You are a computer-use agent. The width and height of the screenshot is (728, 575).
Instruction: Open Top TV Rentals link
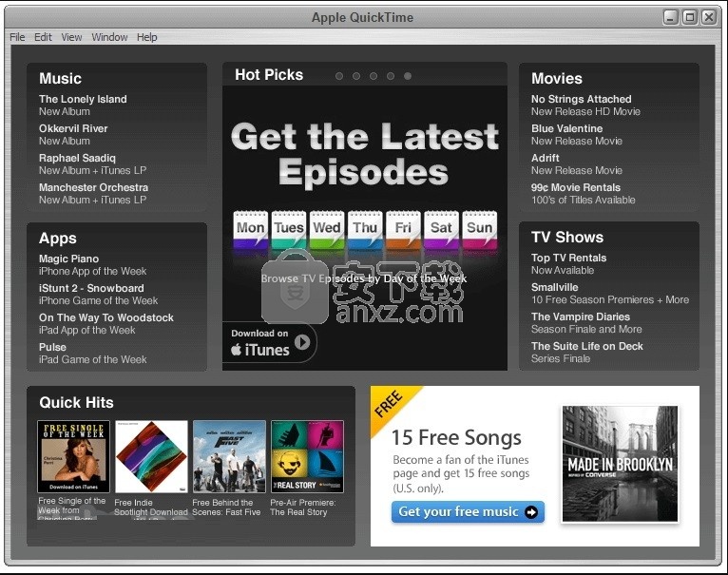click(x=569, y=264)
